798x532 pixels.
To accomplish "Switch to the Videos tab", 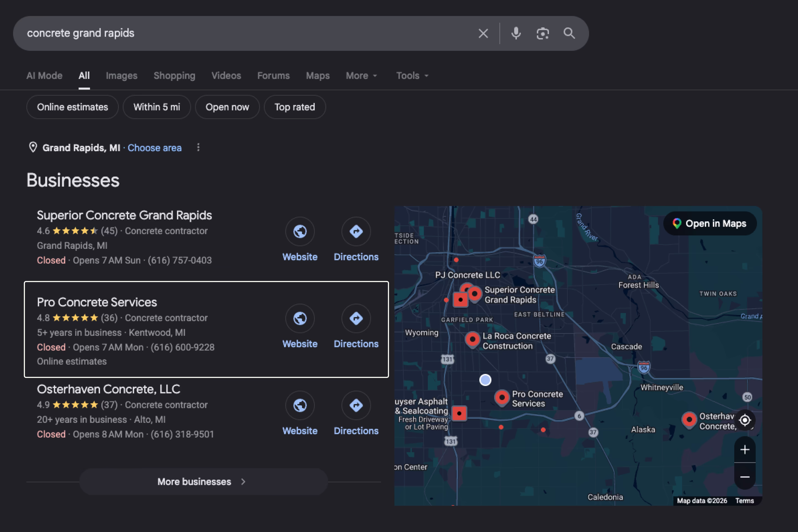I will click(x=226, y=75).
